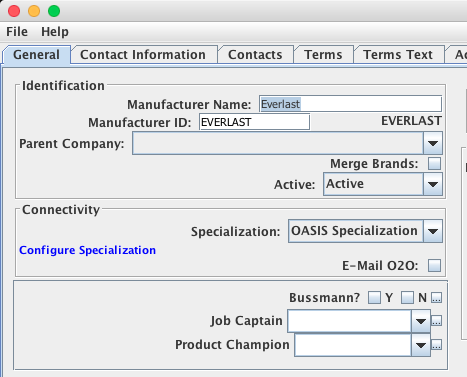
Task: Open the ellipsis button beside Product Champion
Action: pos(436,345)
